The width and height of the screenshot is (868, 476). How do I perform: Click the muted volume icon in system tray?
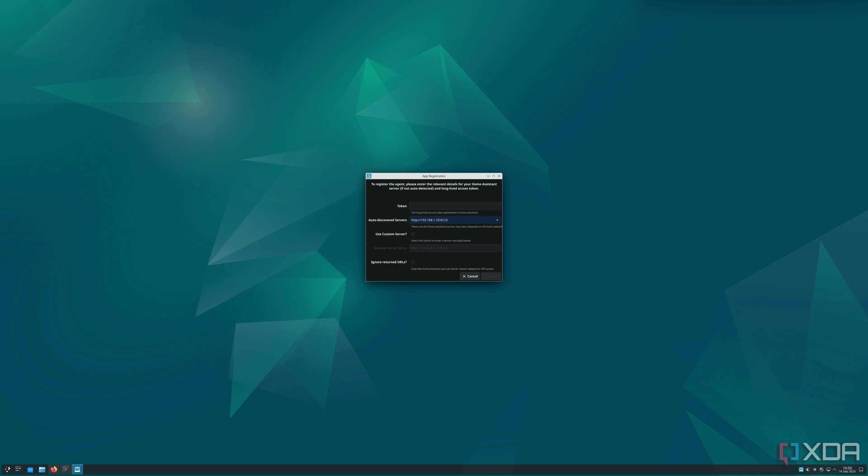(x=808, y=469)
